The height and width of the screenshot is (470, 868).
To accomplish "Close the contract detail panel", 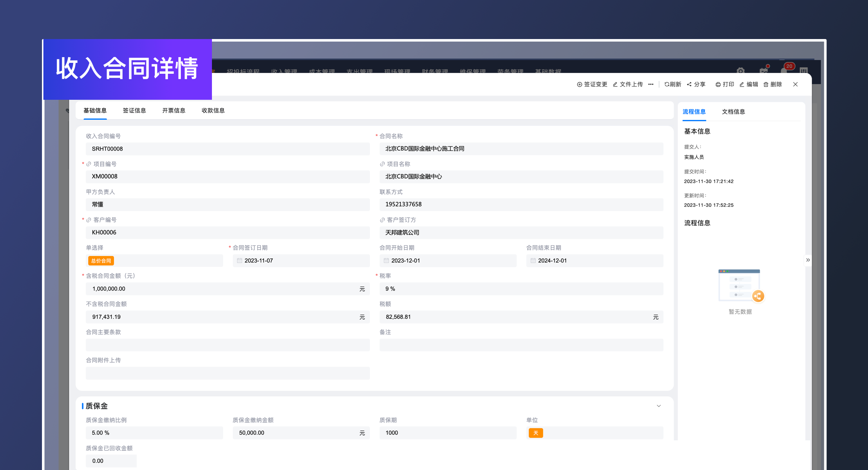I will click(x=795, y=84).
